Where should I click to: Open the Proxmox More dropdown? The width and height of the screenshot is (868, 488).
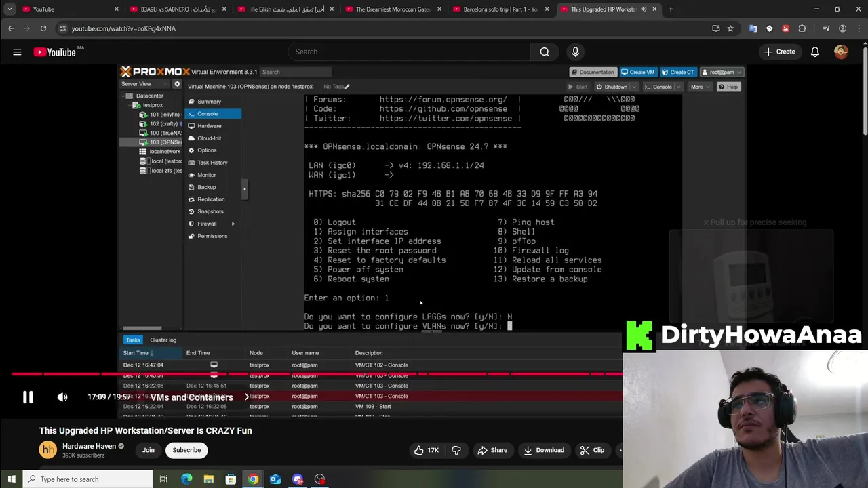(700, 87)
